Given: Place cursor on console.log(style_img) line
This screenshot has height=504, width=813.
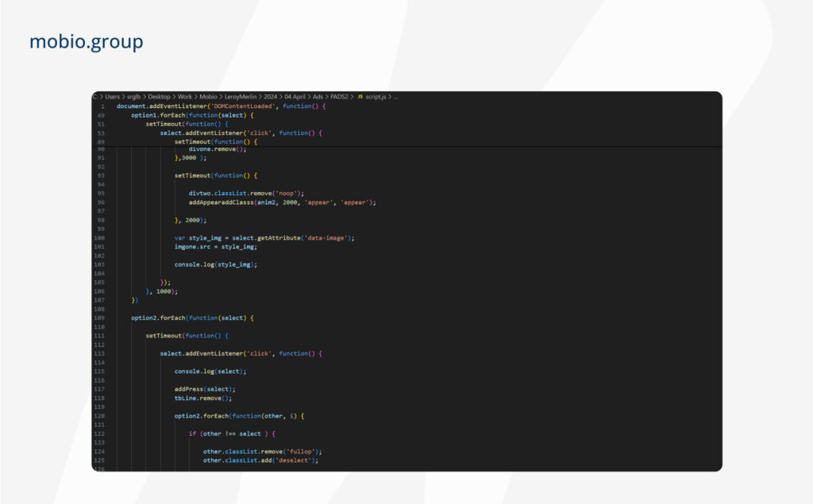Looking at the screenshot, I should (x=216, y=264).
